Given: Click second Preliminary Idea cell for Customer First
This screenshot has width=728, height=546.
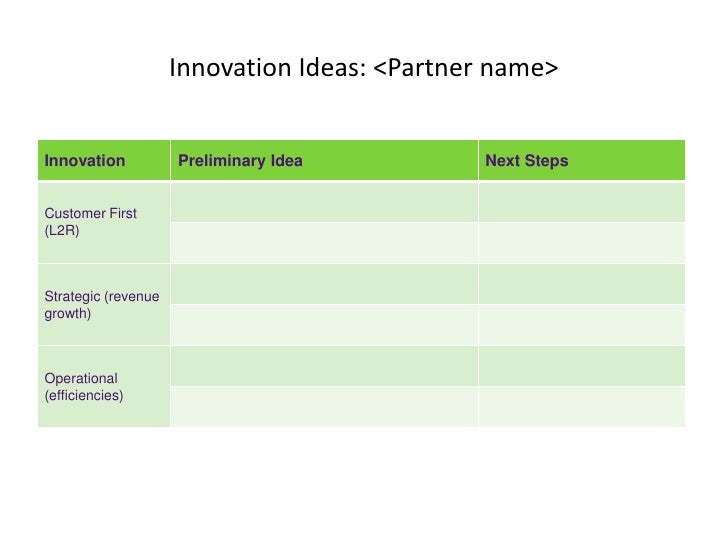Looking at the screenshot, I should pos(324,242).
